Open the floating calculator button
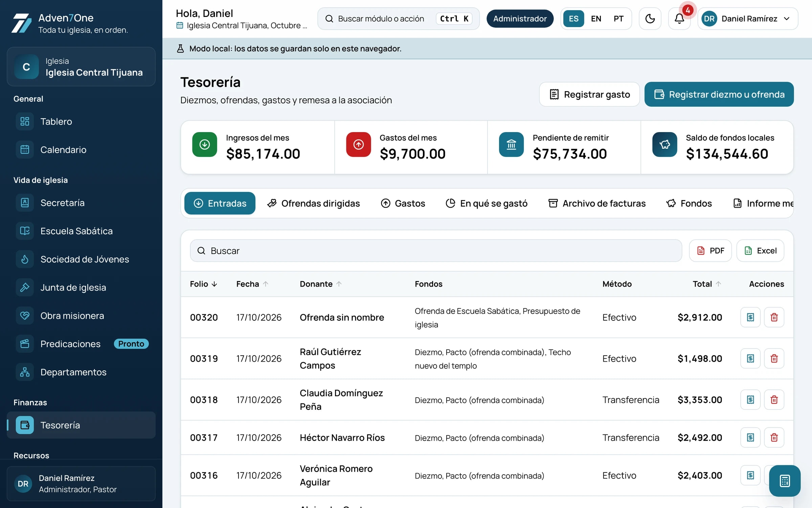This screenshot has height=508, width=812. click(x=785, y=481)
